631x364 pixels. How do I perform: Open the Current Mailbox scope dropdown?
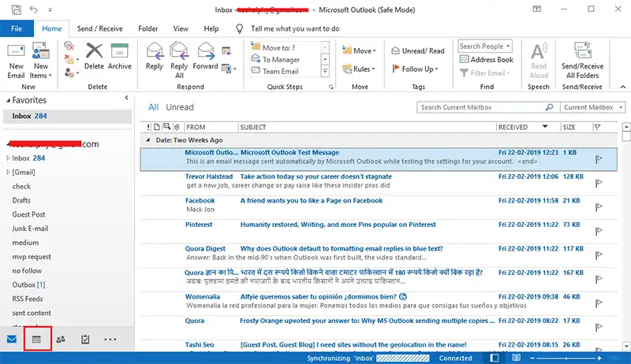(593, 107)
